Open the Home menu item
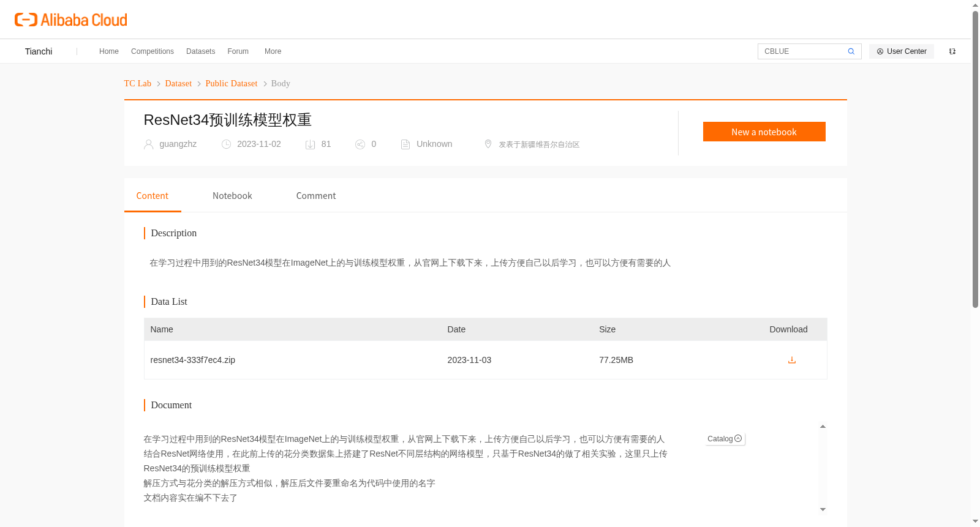Image resolution: width=980 pixels, height=527 pixels. (109, 51)
